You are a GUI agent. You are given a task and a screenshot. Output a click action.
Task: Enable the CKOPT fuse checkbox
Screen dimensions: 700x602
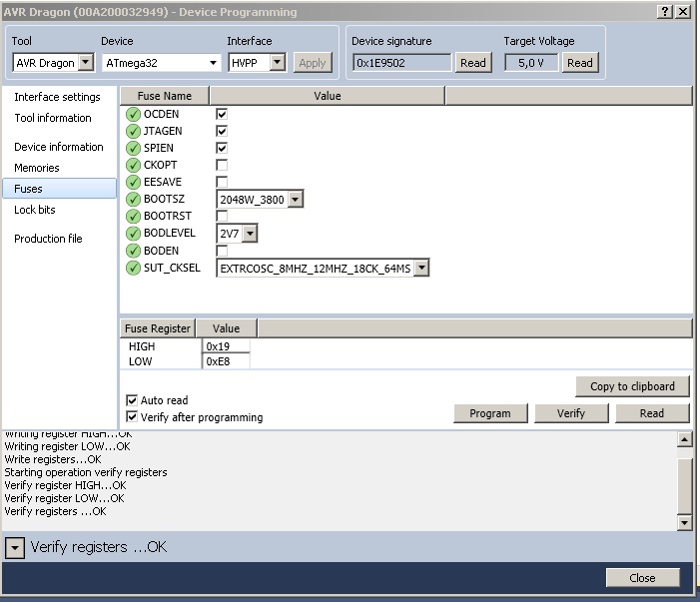222,165
